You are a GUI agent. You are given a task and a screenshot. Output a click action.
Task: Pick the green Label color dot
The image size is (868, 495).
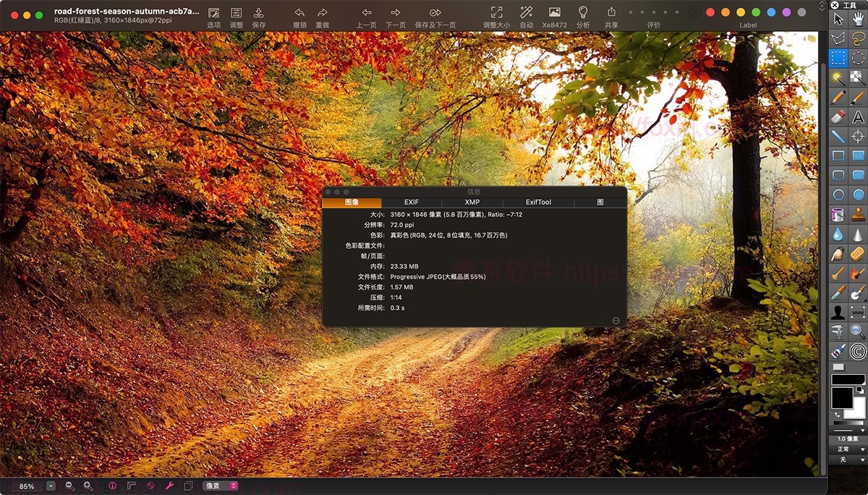tap(755, 12)
